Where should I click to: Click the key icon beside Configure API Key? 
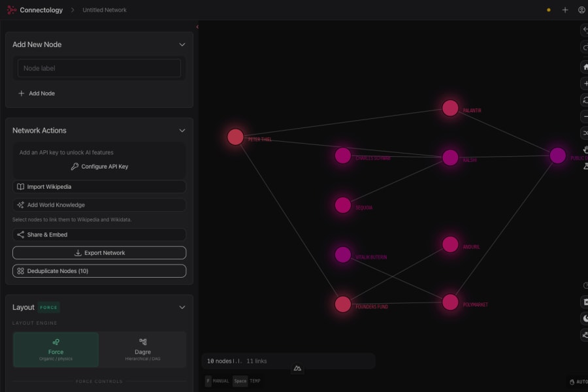tap(74, 167)
